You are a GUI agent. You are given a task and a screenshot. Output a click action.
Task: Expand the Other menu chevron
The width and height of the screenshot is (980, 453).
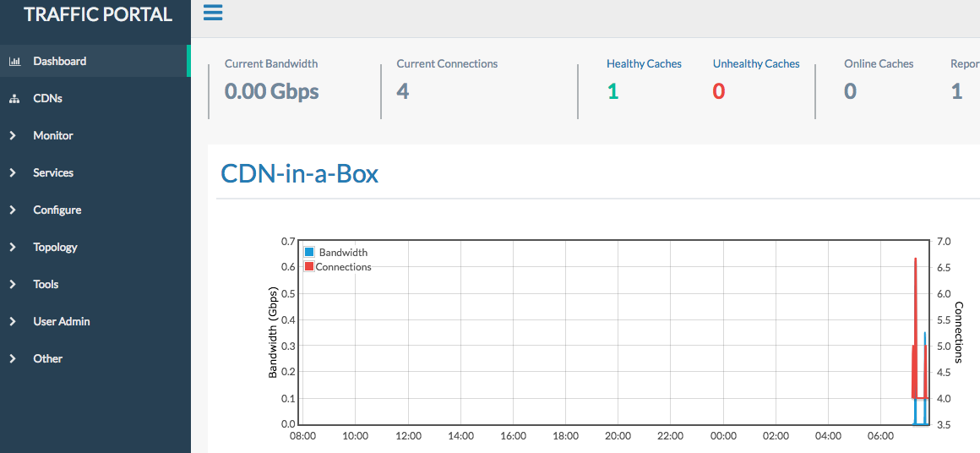[14, 358]
